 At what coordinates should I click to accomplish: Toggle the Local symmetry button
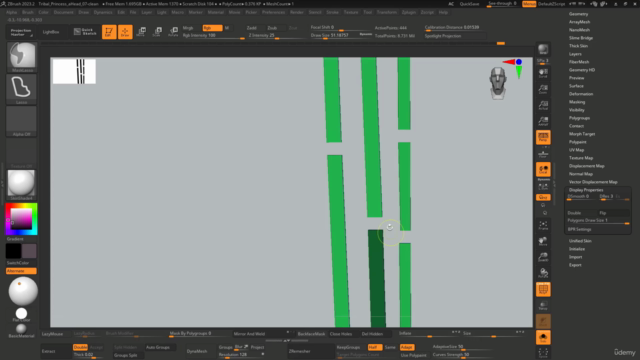pos(543,169)
